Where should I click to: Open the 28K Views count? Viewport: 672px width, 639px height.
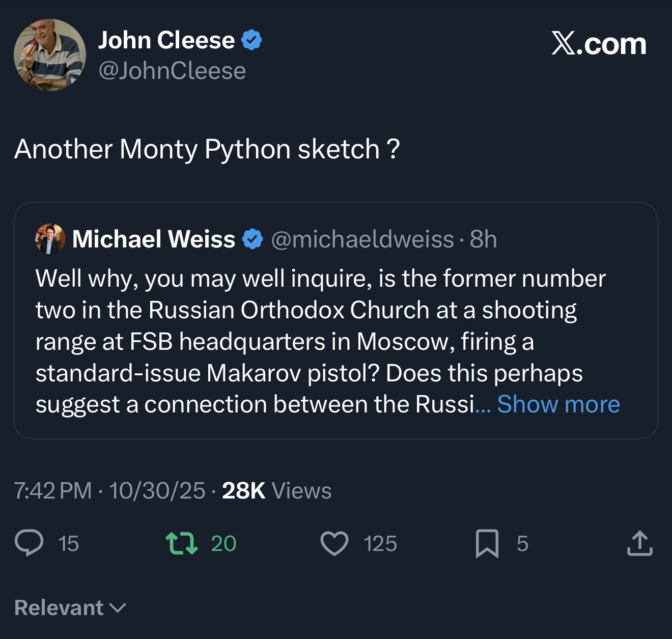pos(276,490)
